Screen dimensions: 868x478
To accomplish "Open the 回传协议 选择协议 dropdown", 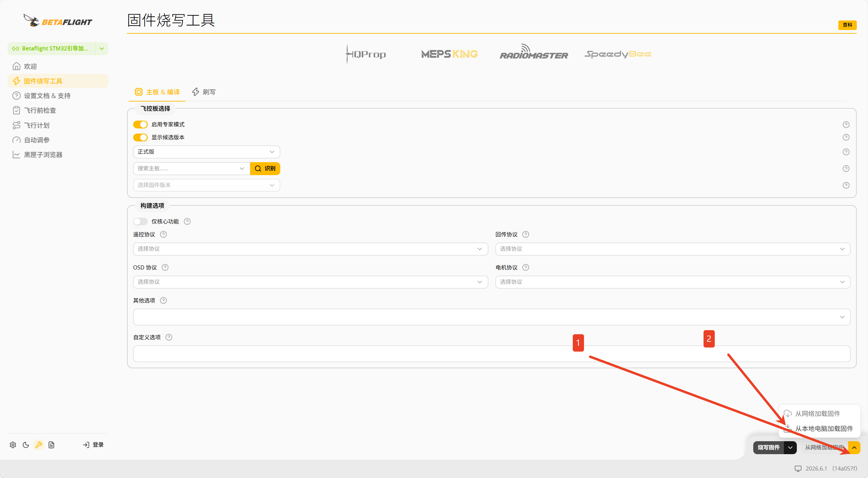I will 673,249.
